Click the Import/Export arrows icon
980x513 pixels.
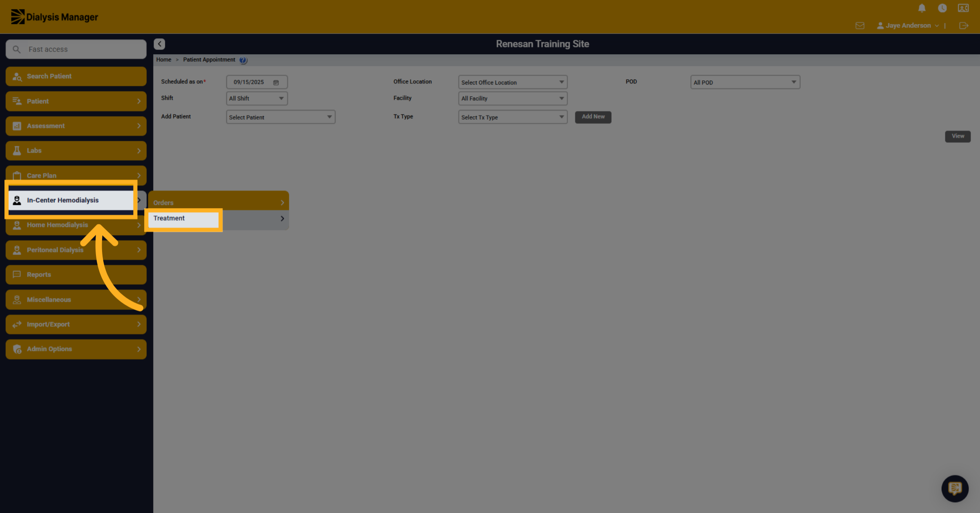17,324
